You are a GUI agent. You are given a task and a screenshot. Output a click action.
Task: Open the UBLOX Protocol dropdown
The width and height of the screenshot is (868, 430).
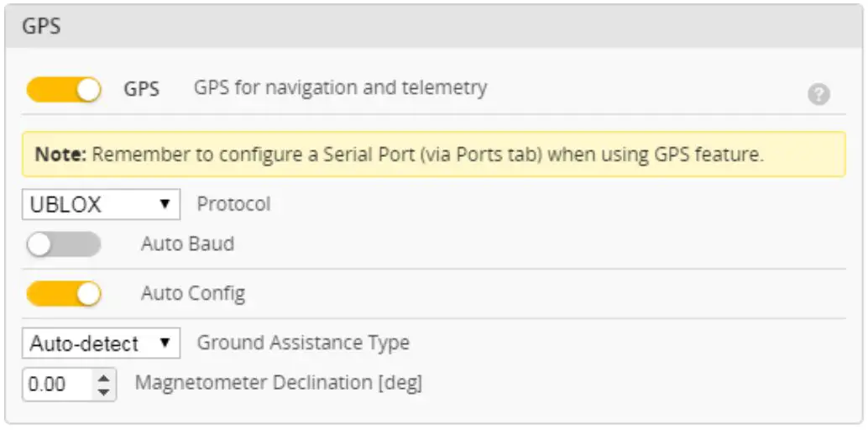[101, 204]
